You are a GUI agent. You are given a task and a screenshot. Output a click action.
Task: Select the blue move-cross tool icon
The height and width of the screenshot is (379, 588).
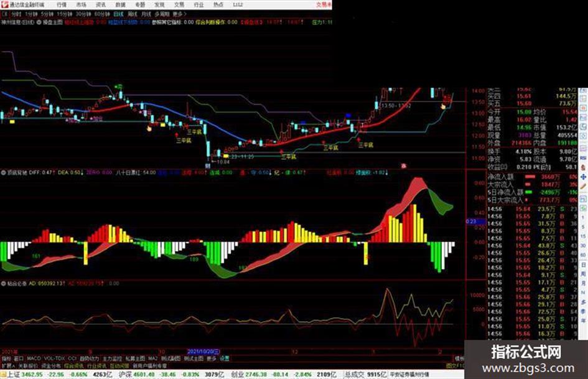(x=583, y=177)
